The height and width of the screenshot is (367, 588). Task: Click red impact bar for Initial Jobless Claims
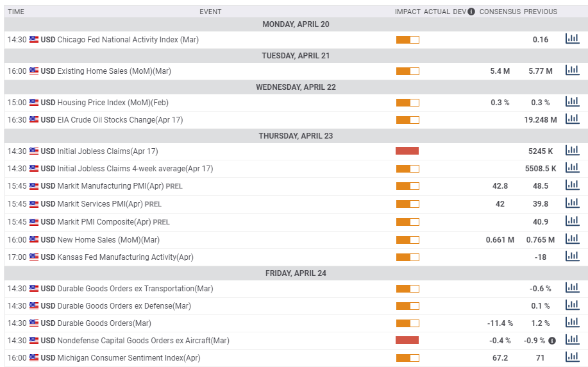click(407, 151)
